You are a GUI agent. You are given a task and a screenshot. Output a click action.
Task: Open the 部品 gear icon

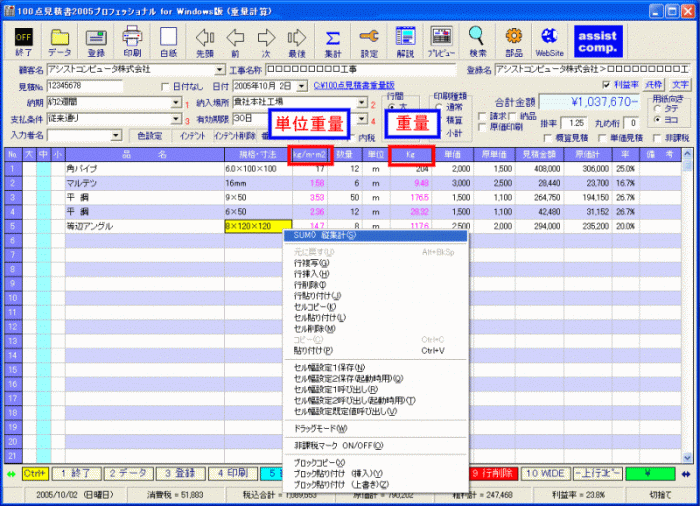click(x=514, y=42)
